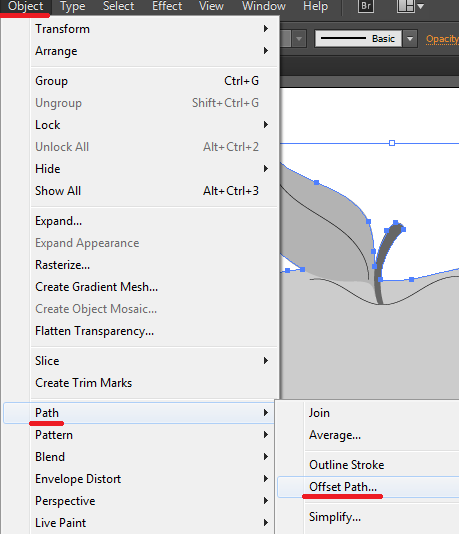Open the Effect menu

(167, 6)
